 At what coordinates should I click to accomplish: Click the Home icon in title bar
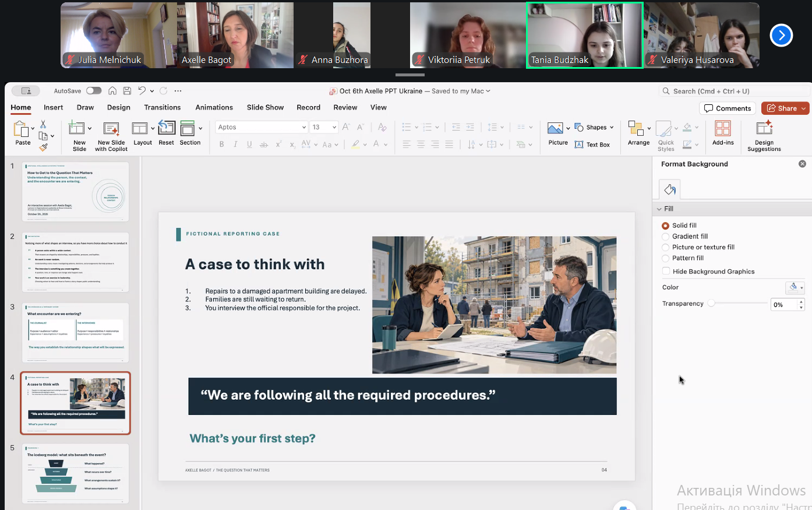pyautogui.click(x=112, y=91)
